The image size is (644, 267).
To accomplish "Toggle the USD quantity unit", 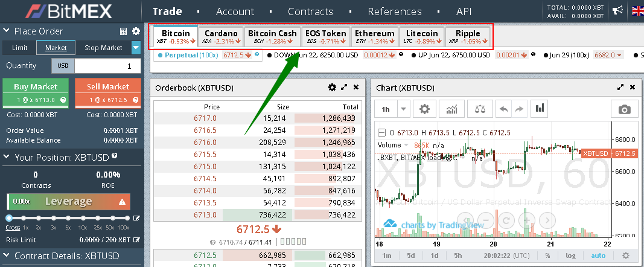I will (x=63, y=66).
